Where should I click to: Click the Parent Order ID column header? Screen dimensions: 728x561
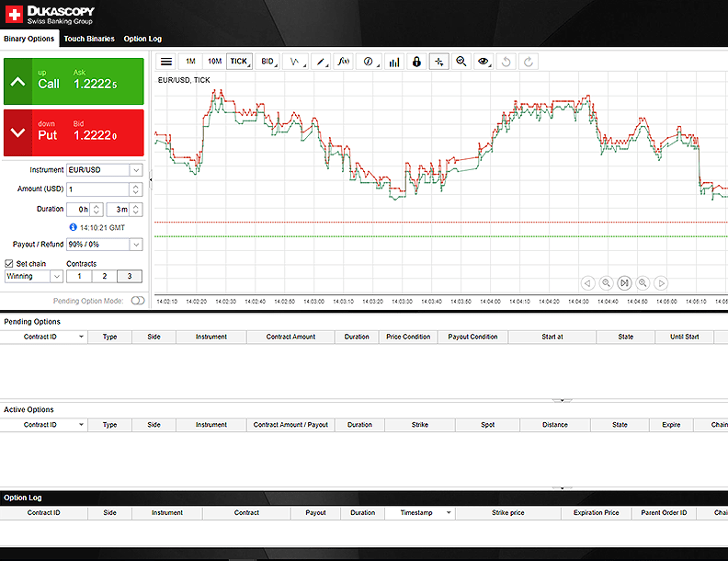coord(664,512)
